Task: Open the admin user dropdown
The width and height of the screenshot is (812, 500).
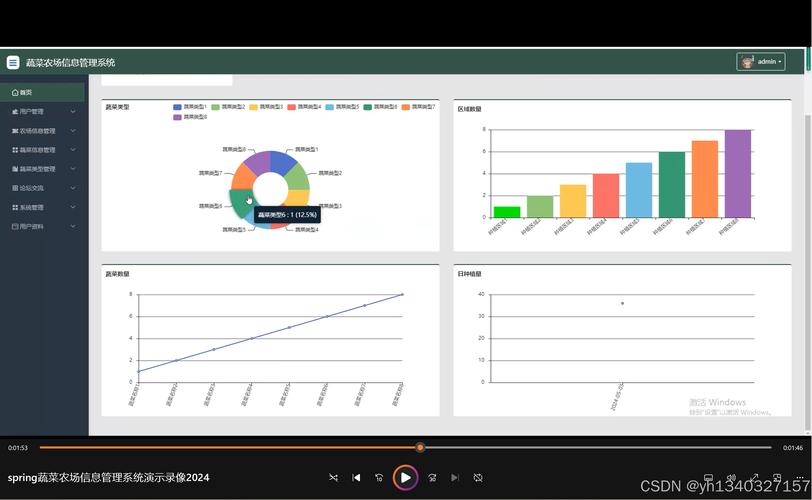Action: (761, 62)
